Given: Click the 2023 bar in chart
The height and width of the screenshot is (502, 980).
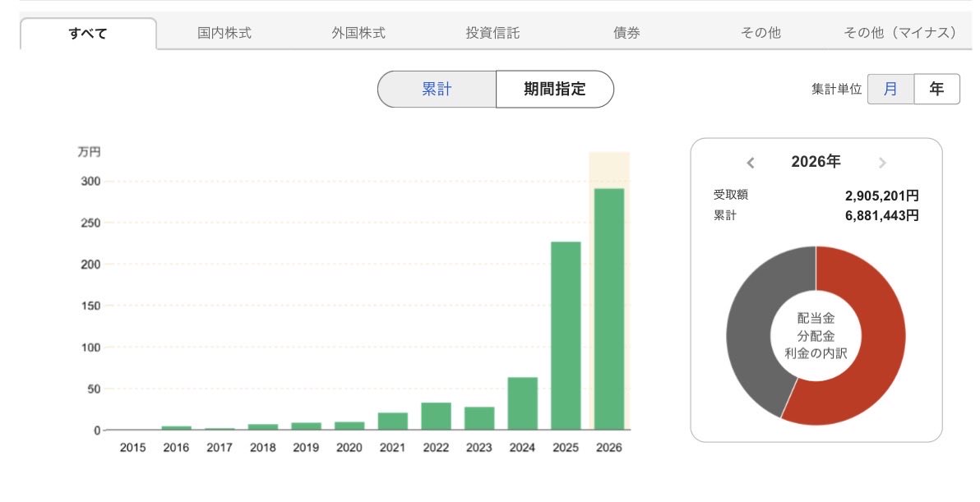Looking at the screenshot, I should pyautogui.click(x=479, y=418).
